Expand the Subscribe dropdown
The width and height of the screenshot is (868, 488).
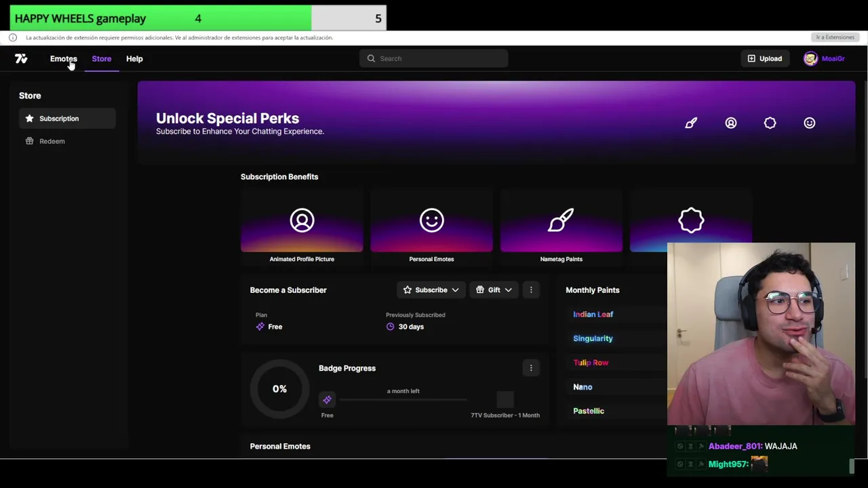431,290
